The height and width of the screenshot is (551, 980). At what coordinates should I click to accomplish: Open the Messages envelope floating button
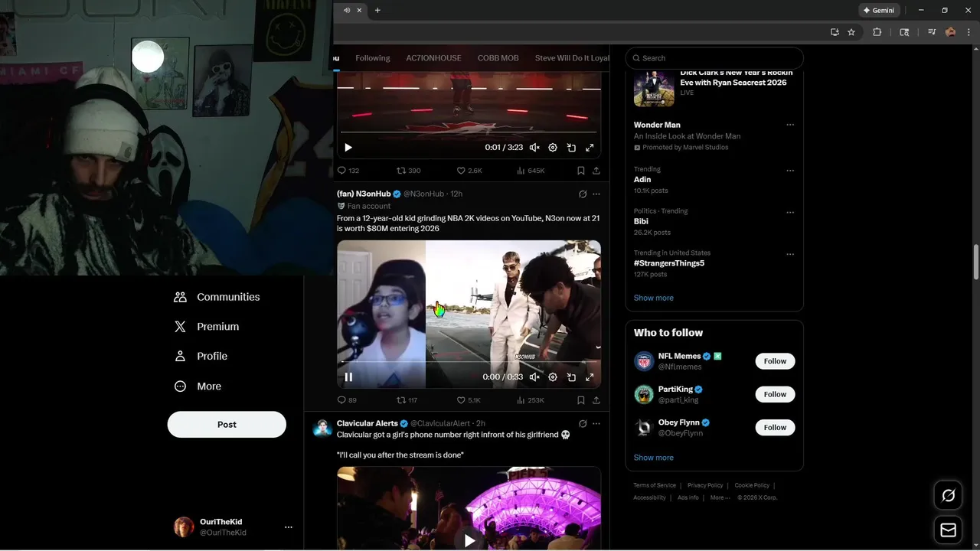pyautogui.click(x=949, y=530)
